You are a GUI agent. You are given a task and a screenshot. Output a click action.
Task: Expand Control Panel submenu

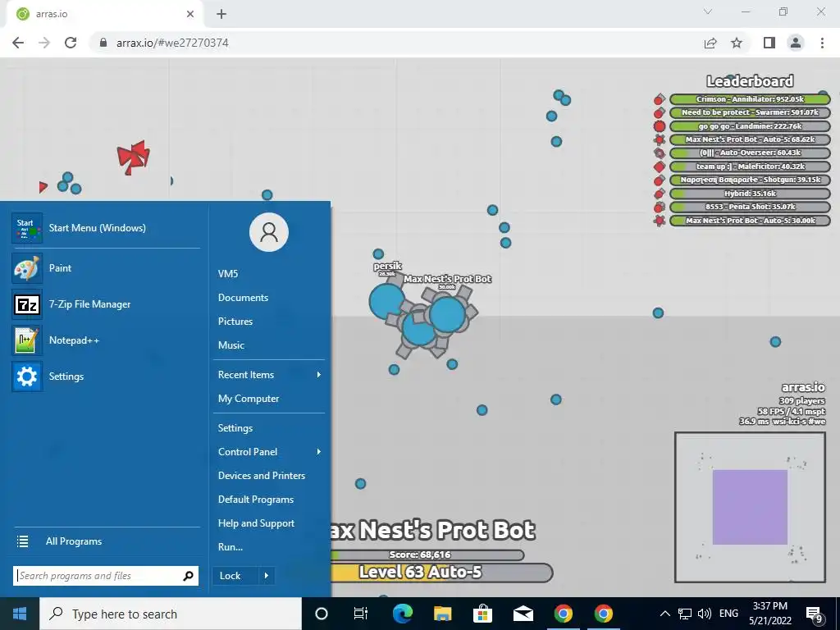pyautogui.click(x=319, y=452)
